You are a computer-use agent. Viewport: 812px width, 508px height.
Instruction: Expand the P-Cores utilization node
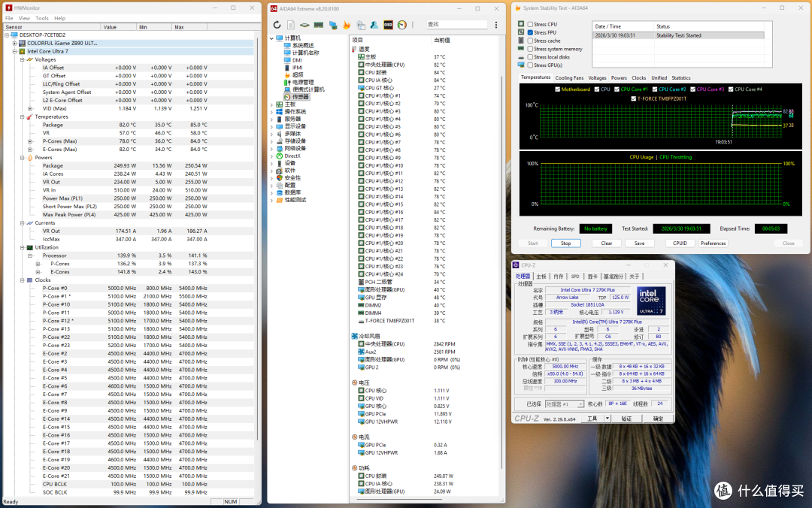tap(38, 264)
